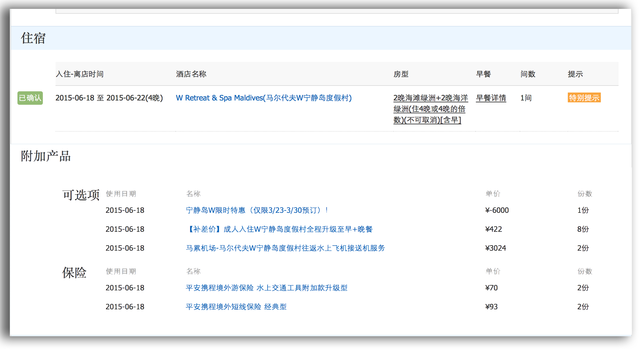This screenshot has height=352, width=644.
Task: Click the ¥-6000 unit price
Action: tap(497, 210)
